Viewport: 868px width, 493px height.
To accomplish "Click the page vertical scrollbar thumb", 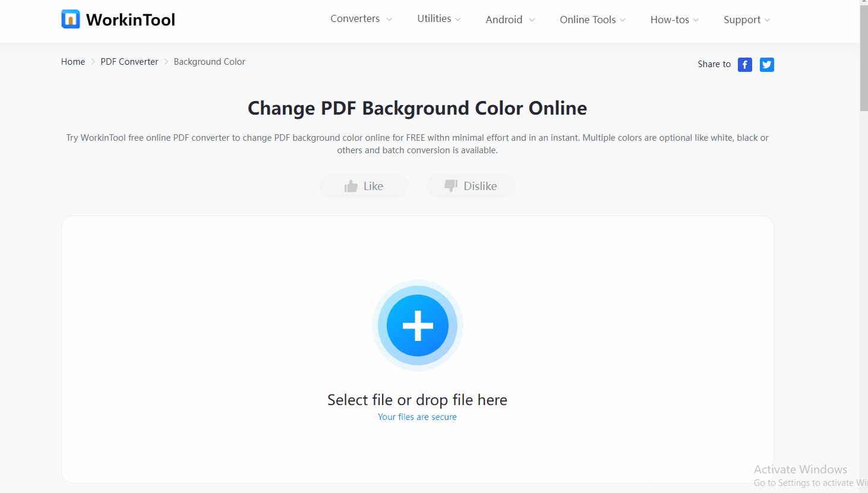I will tap(864, 58).
